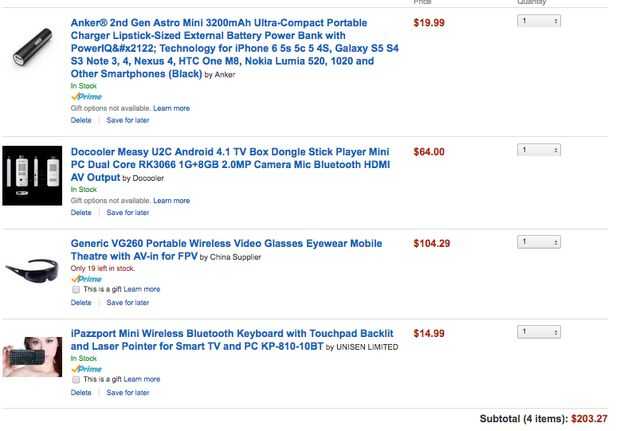Check 'This is a gift' for iPazzport keyboard
620x431 pixels.
(76, 380)
